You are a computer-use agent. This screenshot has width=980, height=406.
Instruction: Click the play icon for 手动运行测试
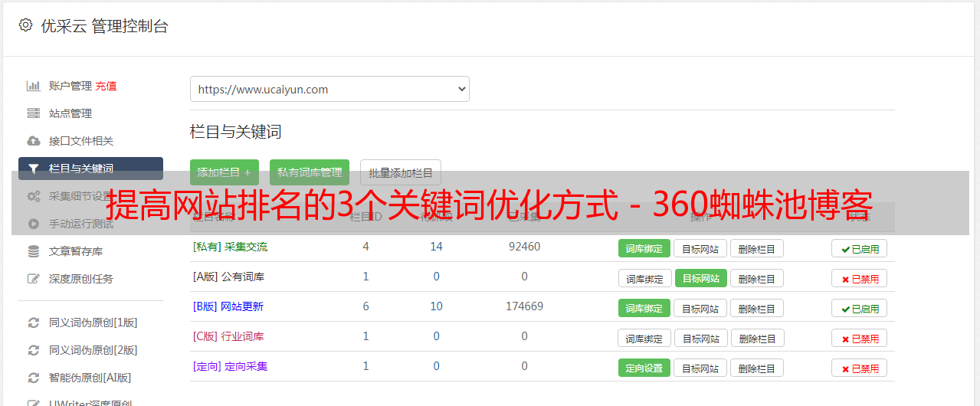[34, 224]
